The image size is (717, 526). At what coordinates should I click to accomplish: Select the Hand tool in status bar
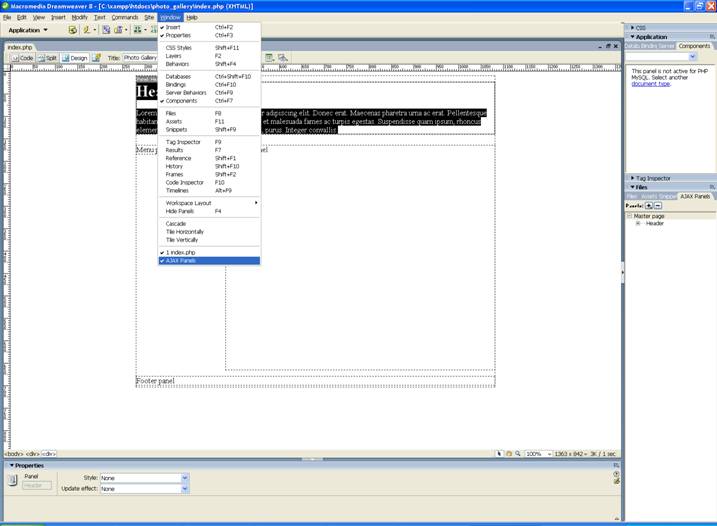[x=508, y=454]
